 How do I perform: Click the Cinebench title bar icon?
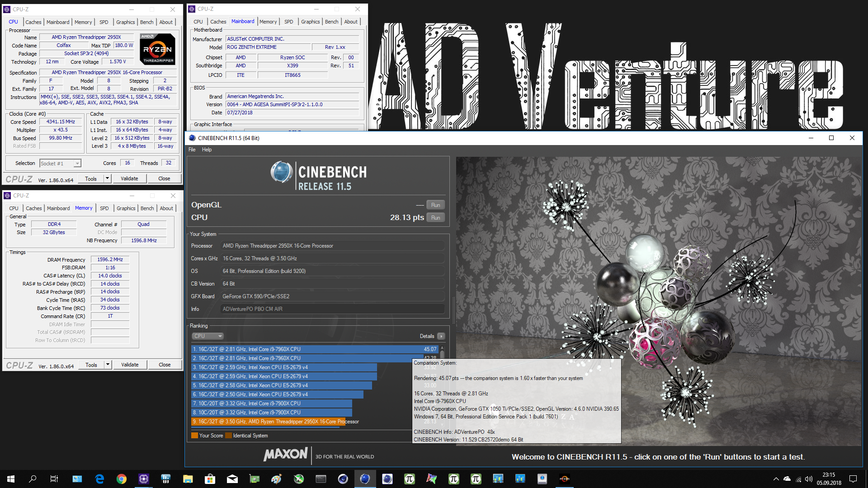[x=192, y=138]
